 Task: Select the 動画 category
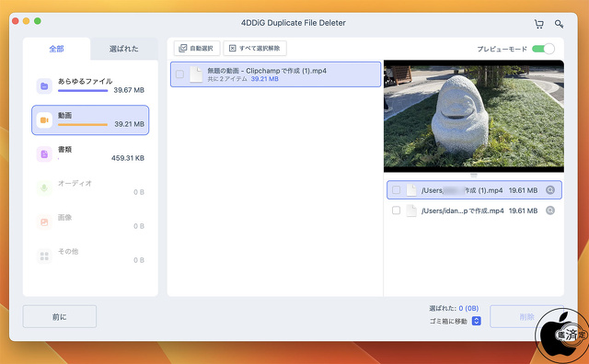coord(90,120)
